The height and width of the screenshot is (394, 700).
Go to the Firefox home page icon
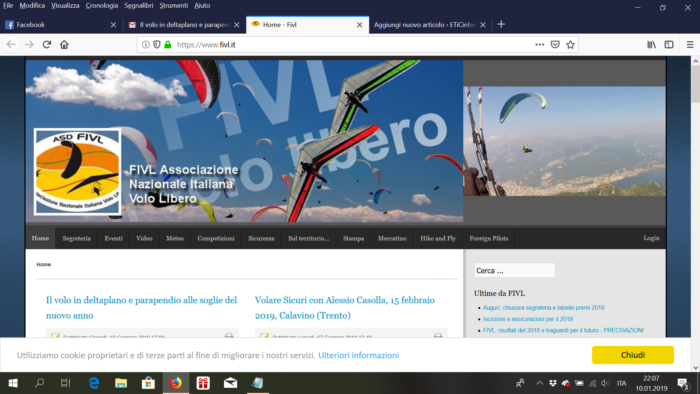tap(64, 45)
